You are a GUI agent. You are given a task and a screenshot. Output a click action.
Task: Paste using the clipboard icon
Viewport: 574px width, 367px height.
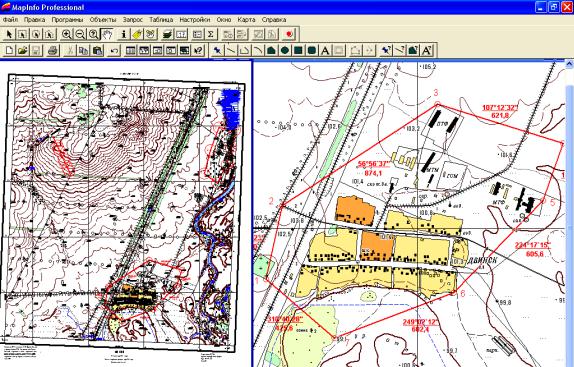coord(97,50)
